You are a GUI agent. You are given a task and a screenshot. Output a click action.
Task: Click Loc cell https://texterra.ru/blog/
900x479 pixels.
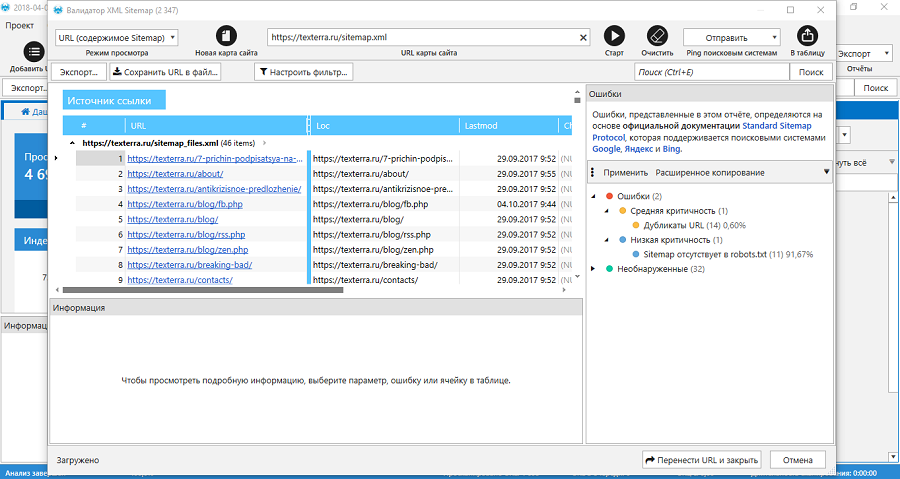(383, 219)
